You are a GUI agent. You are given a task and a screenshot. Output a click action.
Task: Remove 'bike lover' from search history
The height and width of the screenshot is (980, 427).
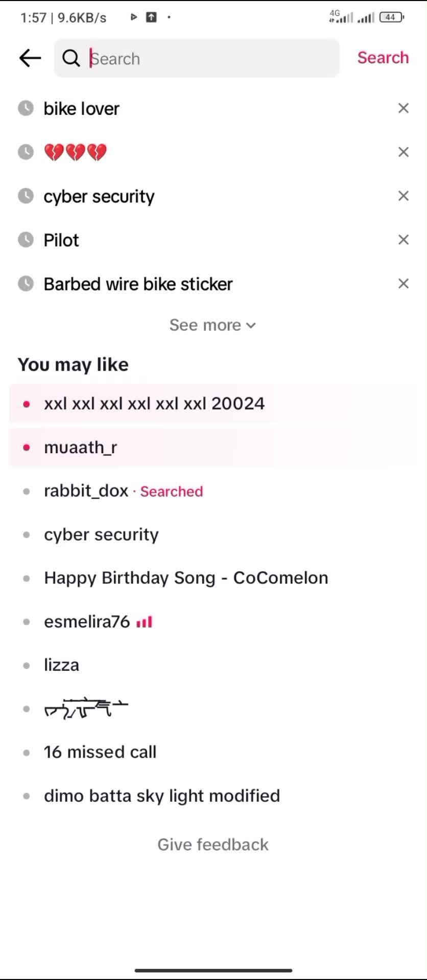pos(403,108)
